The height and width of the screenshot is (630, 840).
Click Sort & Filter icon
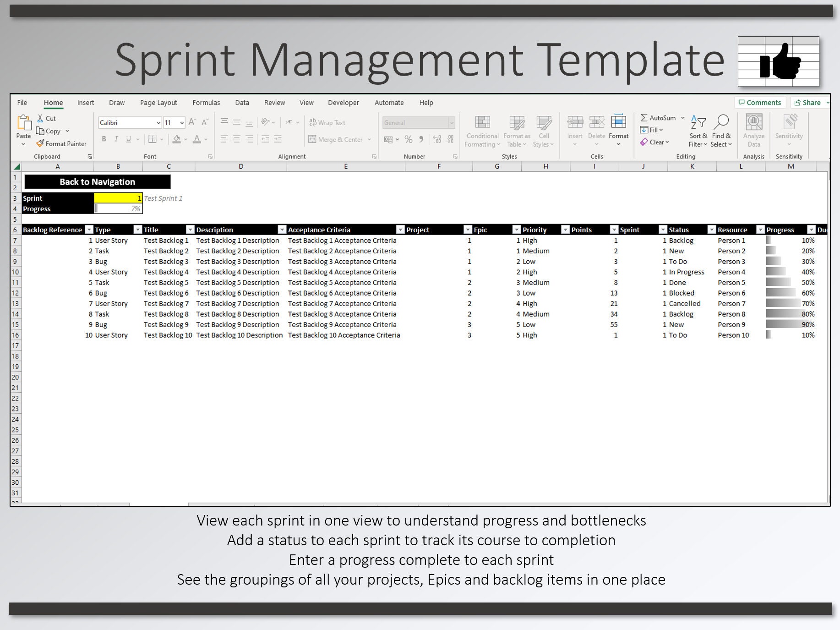(698, 122)
